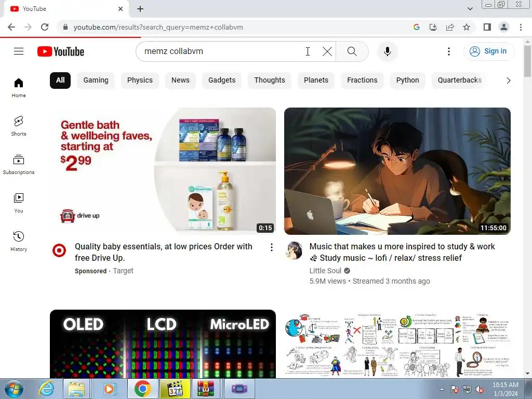532x399 pixels.
Task: Select the Physics filter chip
Action: [x=140, y=81]
